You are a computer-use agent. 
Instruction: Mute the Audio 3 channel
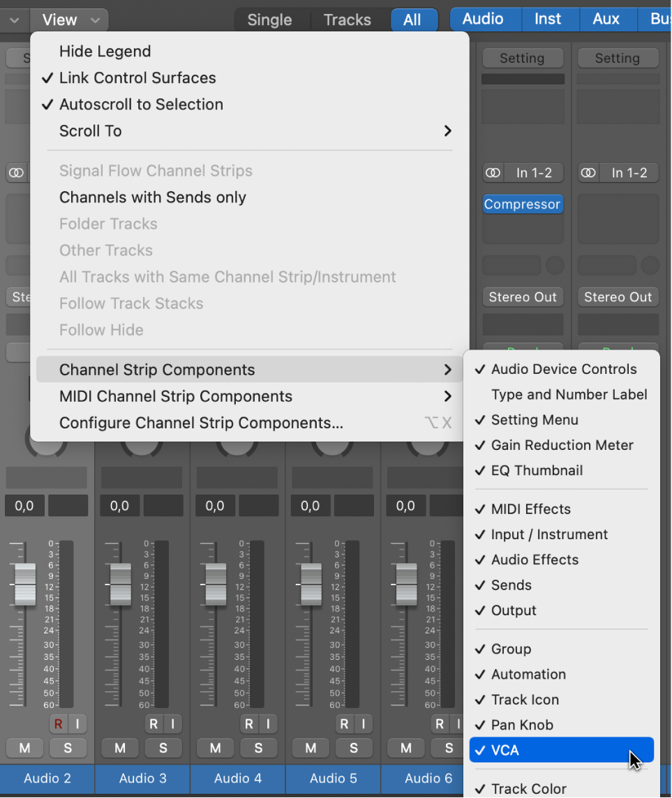120,748
